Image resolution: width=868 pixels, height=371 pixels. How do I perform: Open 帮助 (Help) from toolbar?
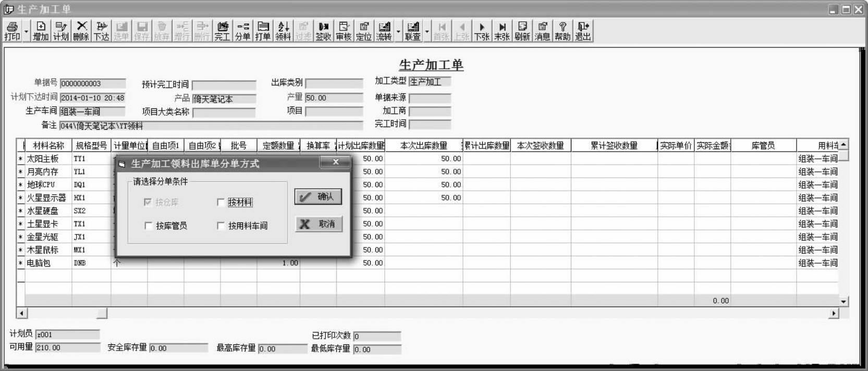(x=563, y=31)
